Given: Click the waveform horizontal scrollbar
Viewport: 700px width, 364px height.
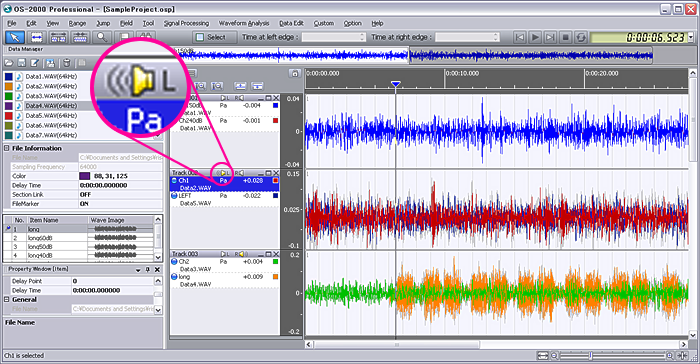Looking at the screenshot, I should pos(397,345).
